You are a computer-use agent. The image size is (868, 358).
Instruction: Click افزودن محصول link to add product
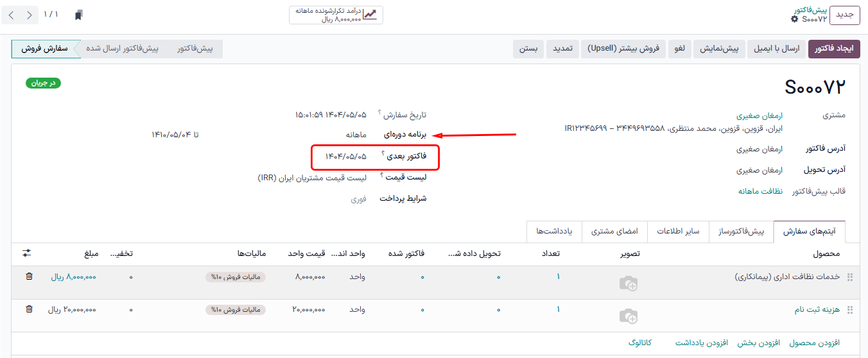(x=814, y=343)
